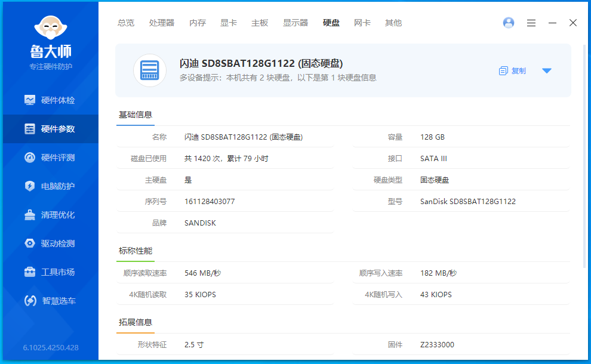Switch to the 处理器 tab

(162, 23)
